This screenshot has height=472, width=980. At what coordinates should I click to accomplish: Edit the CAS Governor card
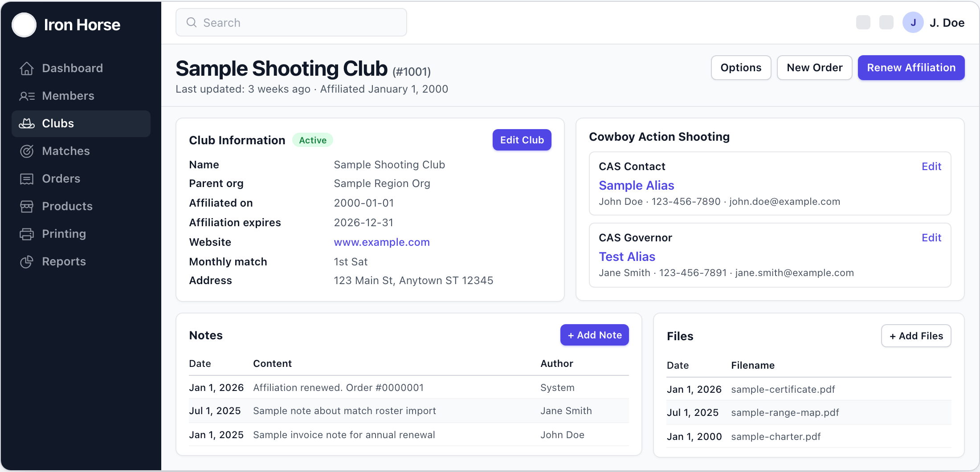pos(931,237)
